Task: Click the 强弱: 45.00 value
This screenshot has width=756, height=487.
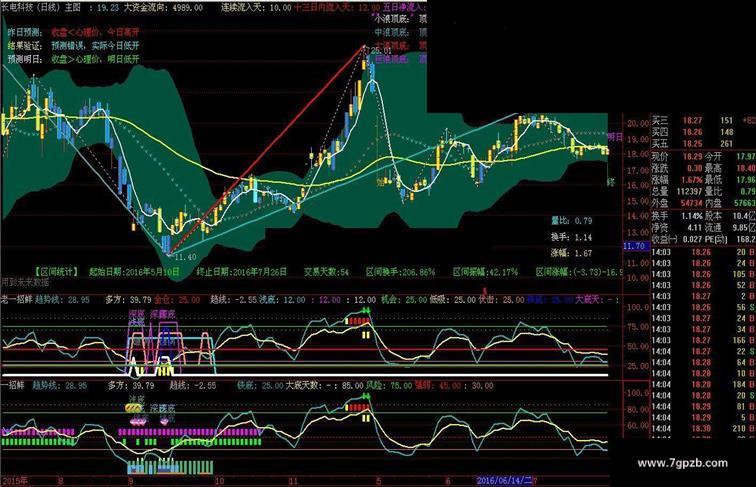Action: coord(438,386)
